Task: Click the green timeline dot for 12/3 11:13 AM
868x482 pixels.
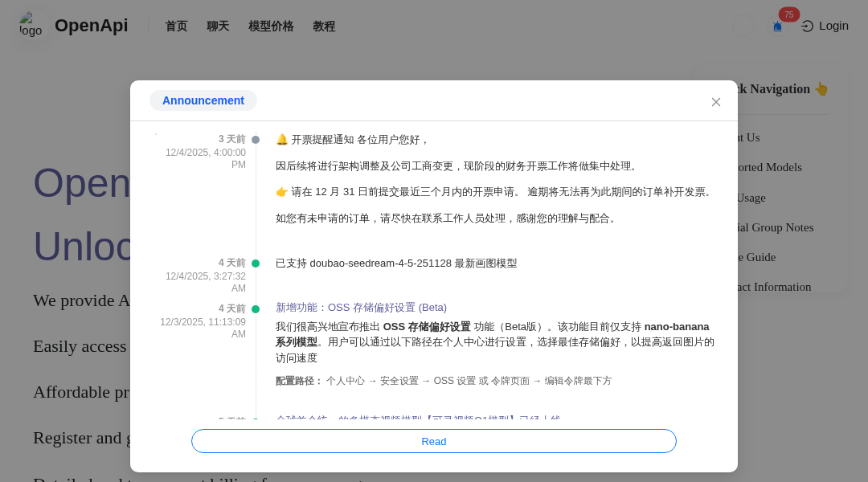Action: (x=256, y=309)
